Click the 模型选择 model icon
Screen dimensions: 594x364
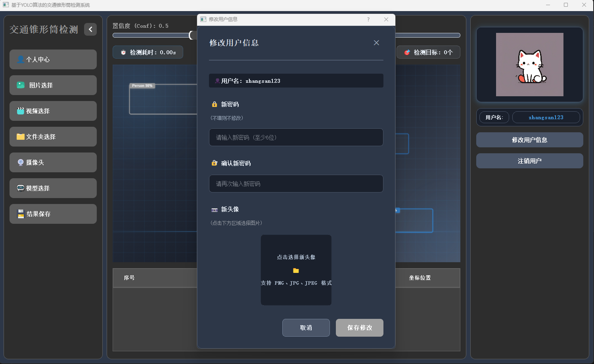(21, 188)
